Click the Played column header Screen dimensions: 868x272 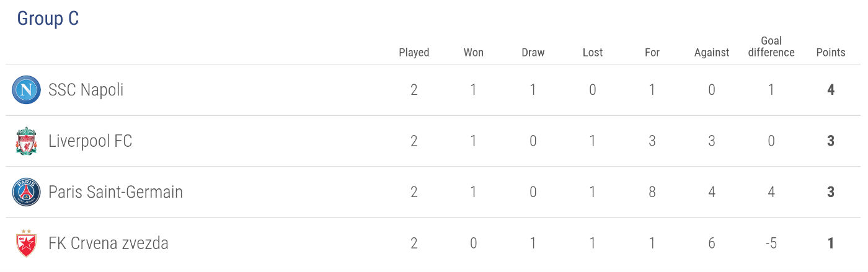pyautogui.click(x=414, y=53)
